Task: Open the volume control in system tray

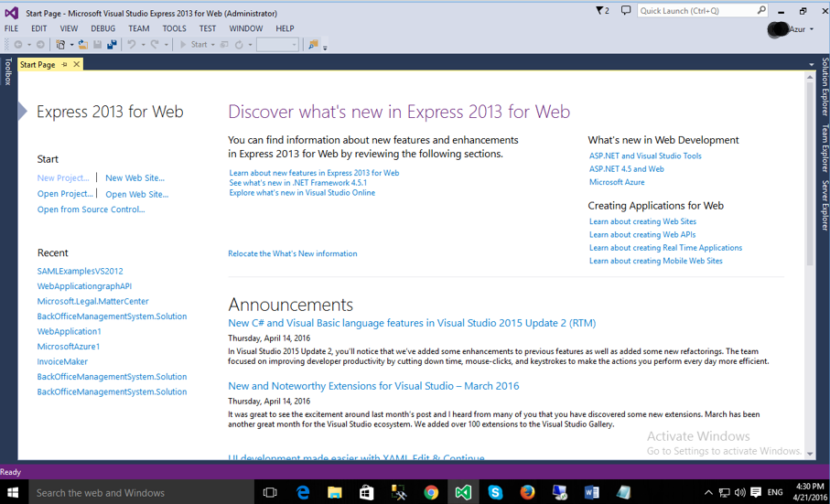Action: click(740, 492)
